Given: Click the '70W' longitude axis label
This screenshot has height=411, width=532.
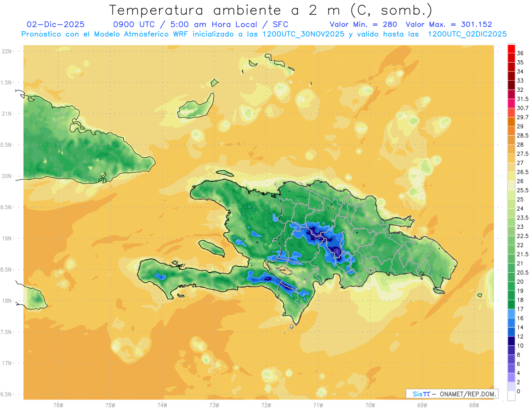Looking at the screenshot, I should [x=370, y=405].
